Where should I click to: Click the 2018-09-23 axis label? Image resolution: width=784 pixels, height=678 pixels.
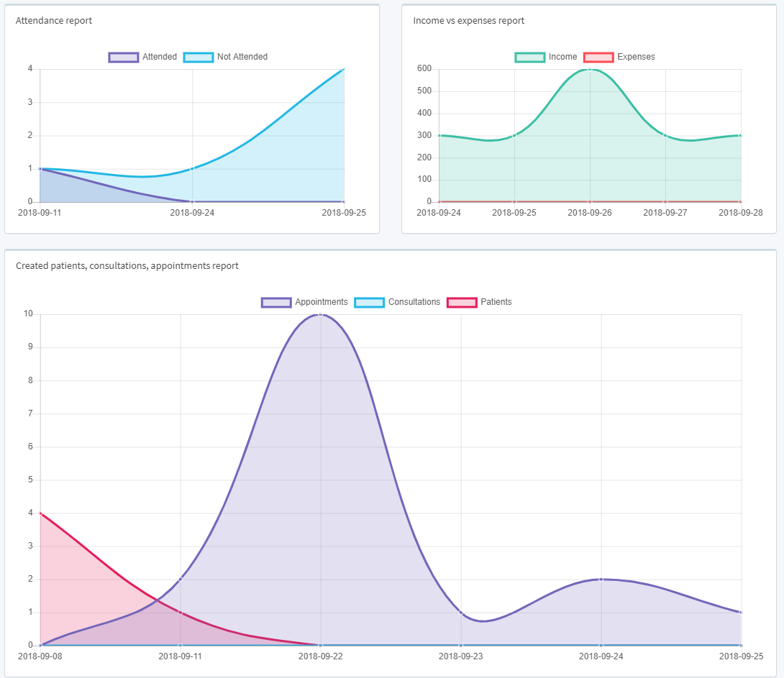(x=461, y=656)
